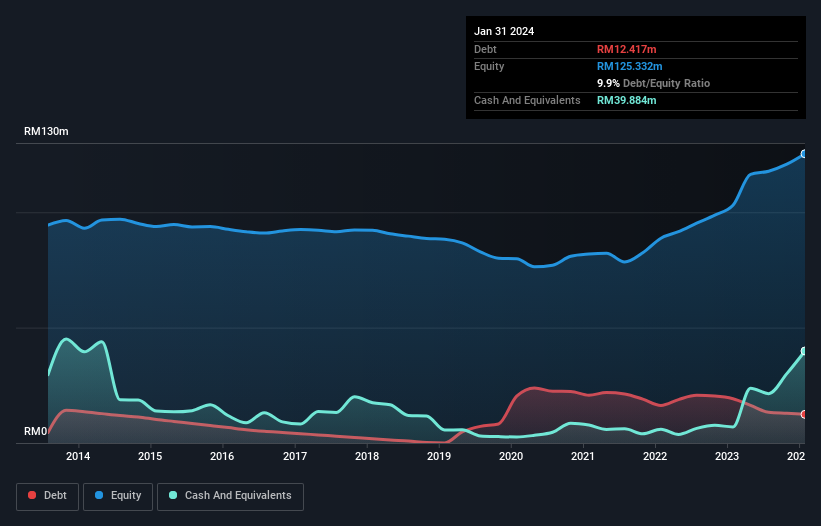Toggle the Equity legend button

118,496
